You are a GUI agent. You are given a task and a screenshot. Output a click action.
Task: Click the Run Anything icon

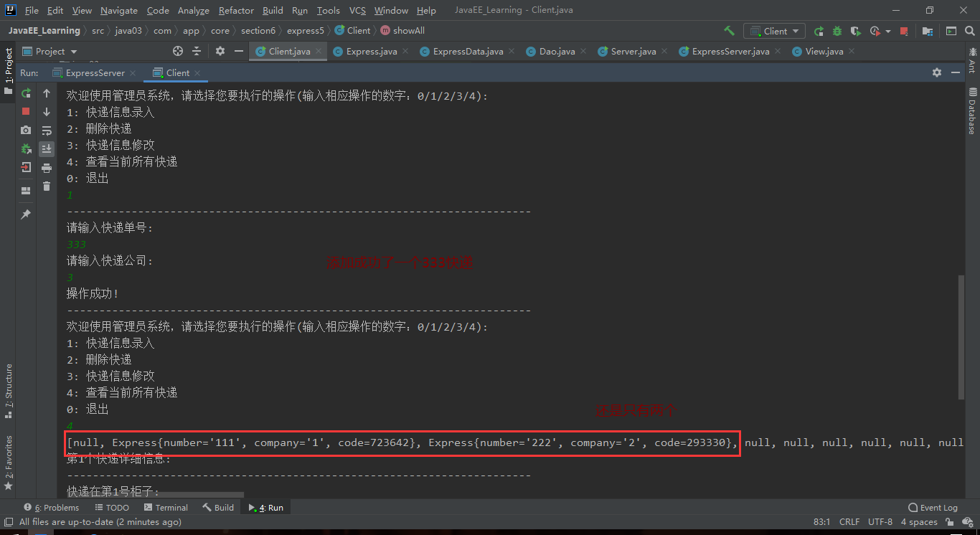pos(951,31)
